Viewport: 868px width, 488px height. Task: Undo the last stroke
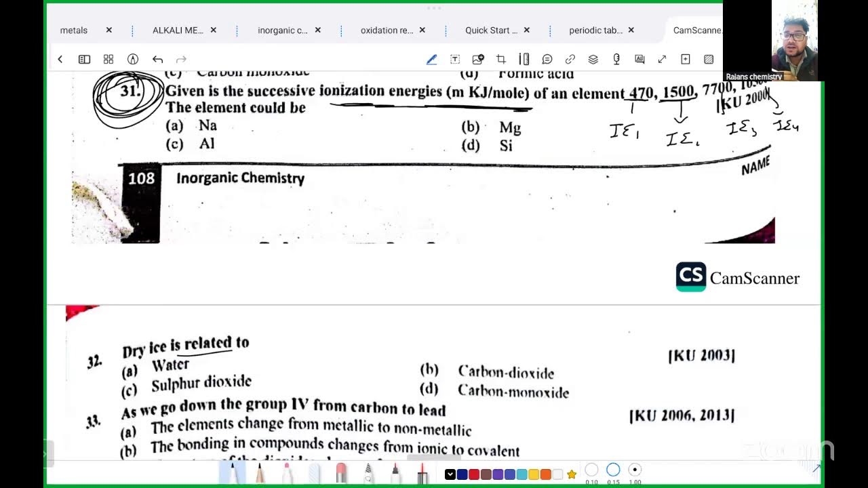point(157,59)
